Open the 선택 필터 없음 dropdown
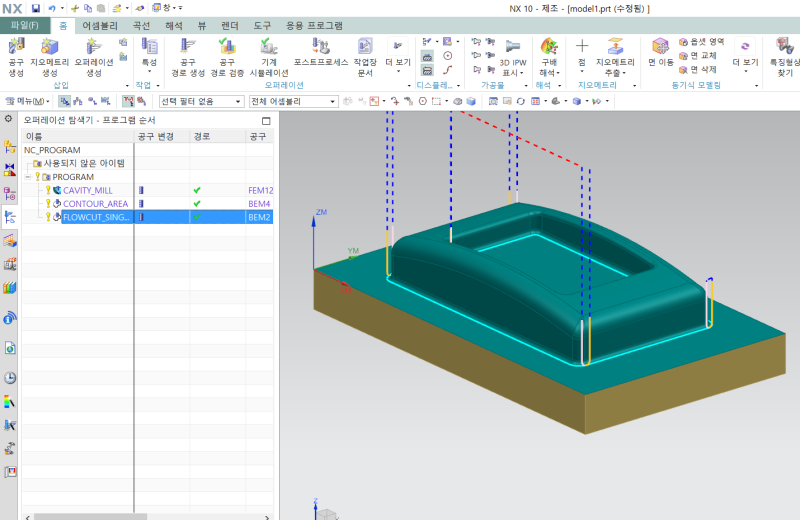The height and width of the screenshot is (520, 800). 201,101
